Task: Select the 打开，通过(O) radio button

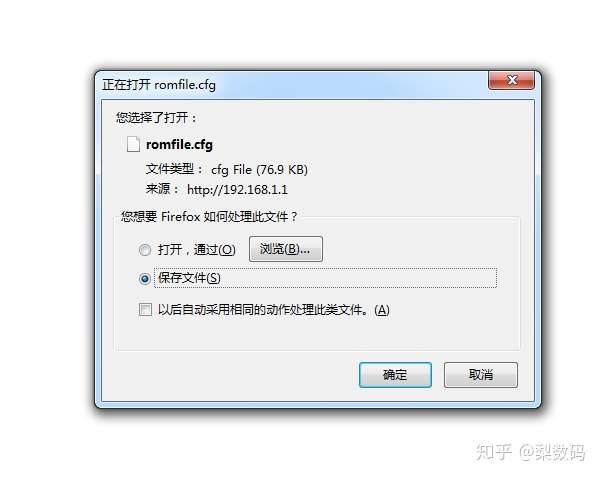Action: [x=145, y=250]
